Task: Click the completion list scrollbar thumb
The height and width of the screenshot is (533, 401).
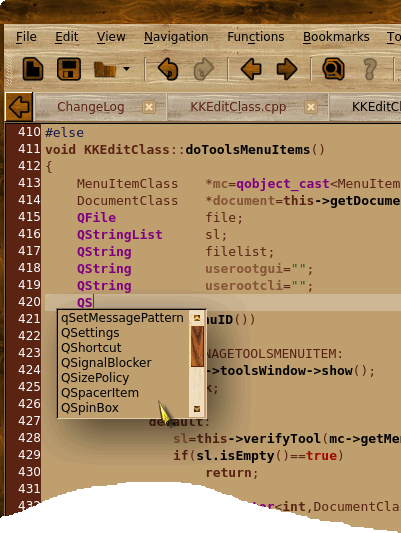Action: 197,346
